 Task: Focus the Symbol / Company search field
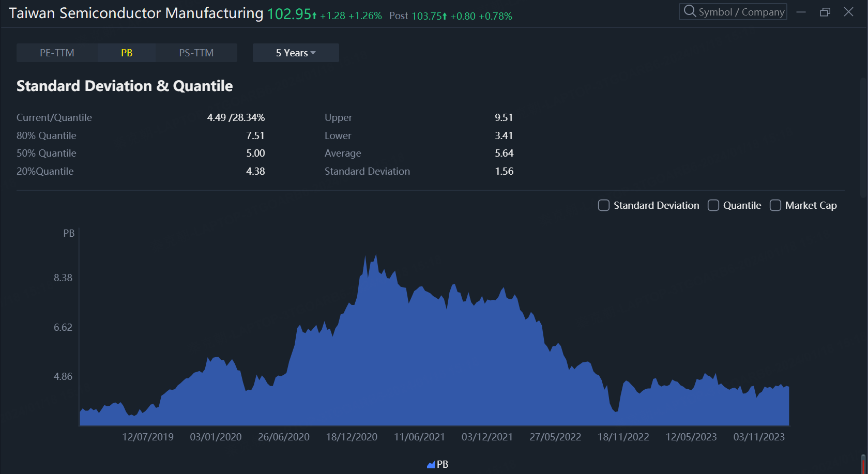(x=733, y=11)
